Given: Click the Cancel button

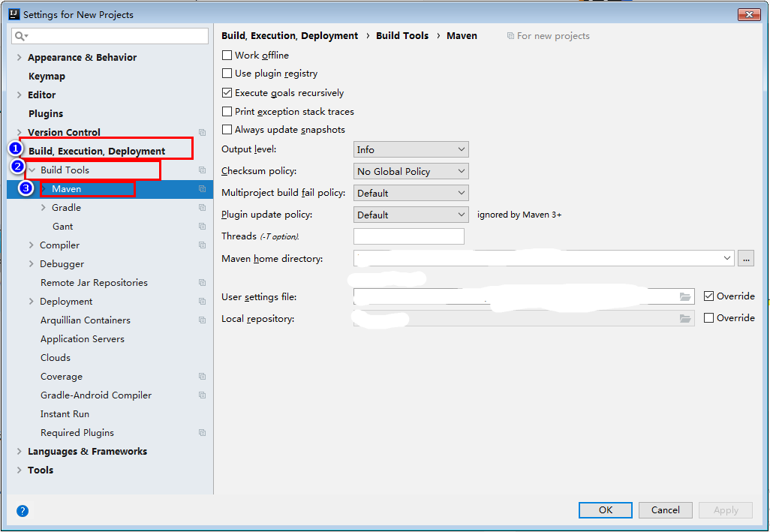Looking at the screenshot, I should 666,510.
